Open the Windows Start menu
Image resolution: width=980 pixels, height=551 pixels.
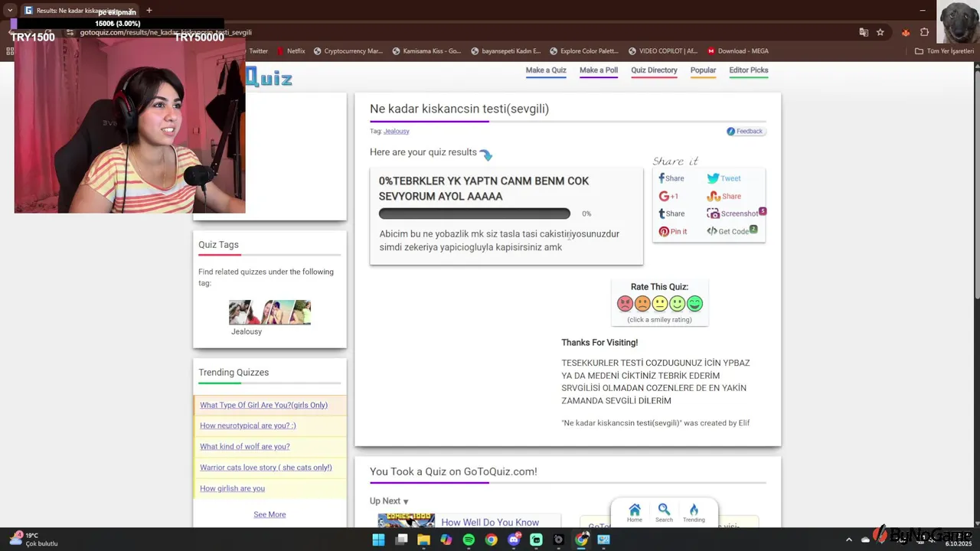tap(378, 540)
